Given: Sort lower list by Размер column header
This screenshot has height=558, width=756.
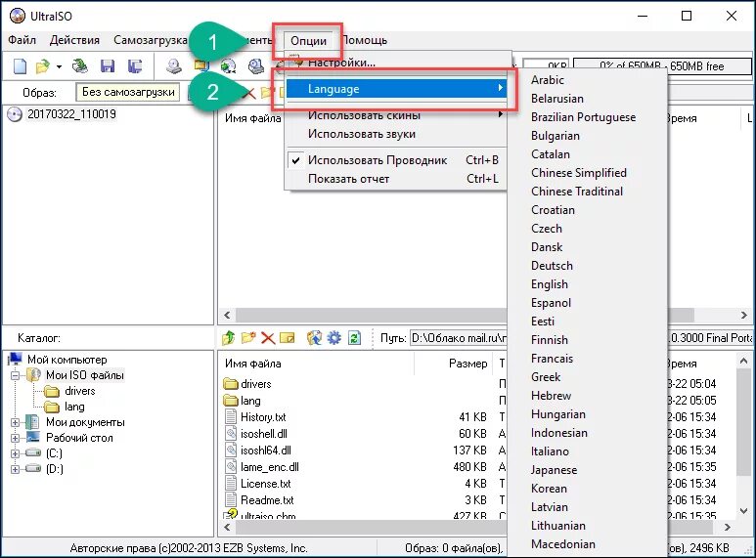Looking at the screenshot, I should point(467,364).
